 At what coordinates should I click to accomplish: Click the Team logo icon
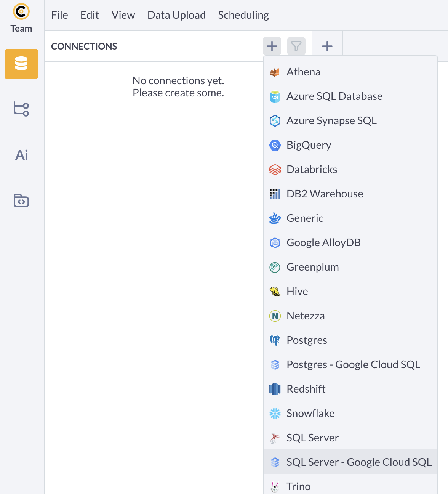point(21,11)
